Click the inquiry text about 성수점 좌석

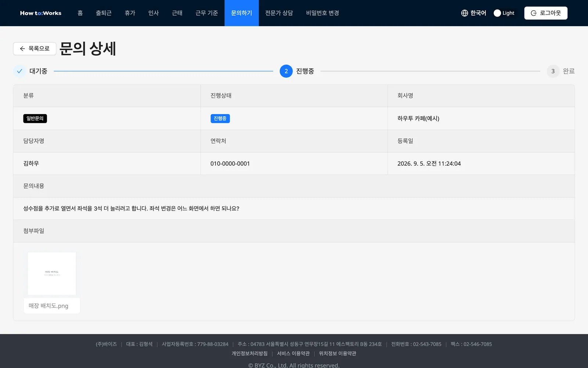coord(131,208)
